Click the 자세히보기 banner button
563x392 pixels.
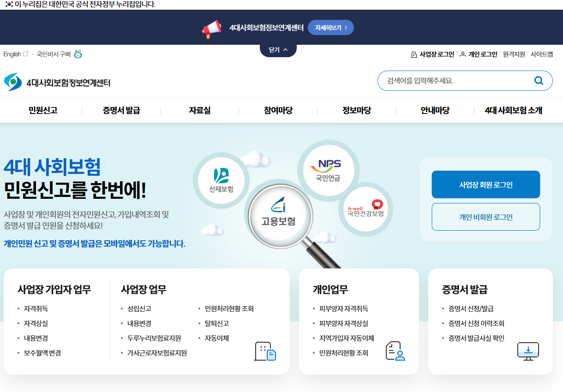click(x=330, y=27)
